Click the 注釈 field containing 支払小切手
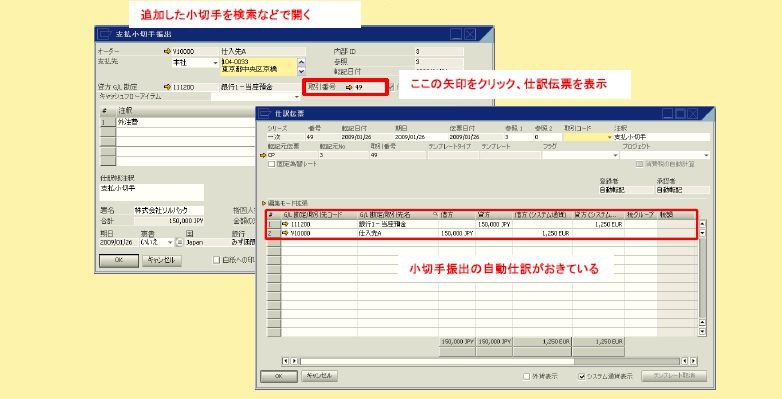Viewport: 782px width, 399px height. point(661,137)
